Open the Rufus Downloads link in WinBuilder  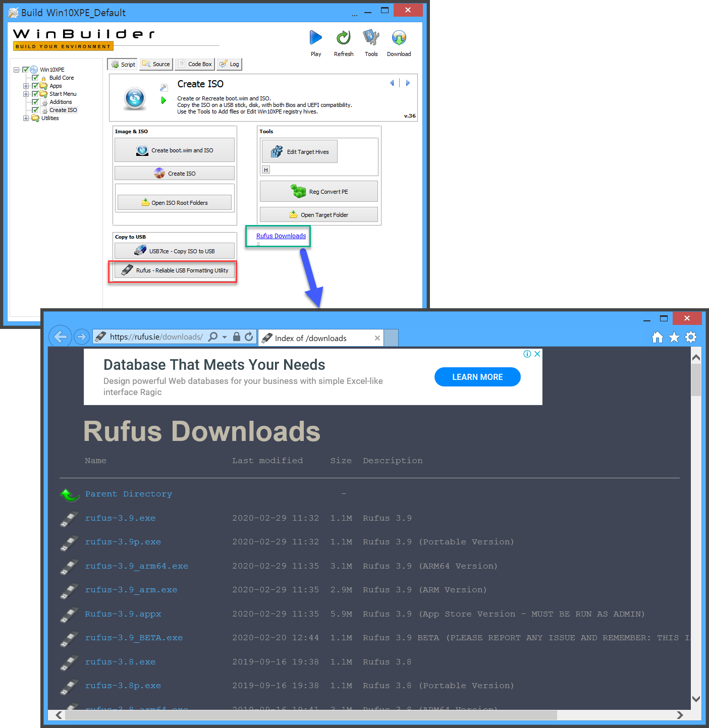pyautogui.click(x=281, y=236)
